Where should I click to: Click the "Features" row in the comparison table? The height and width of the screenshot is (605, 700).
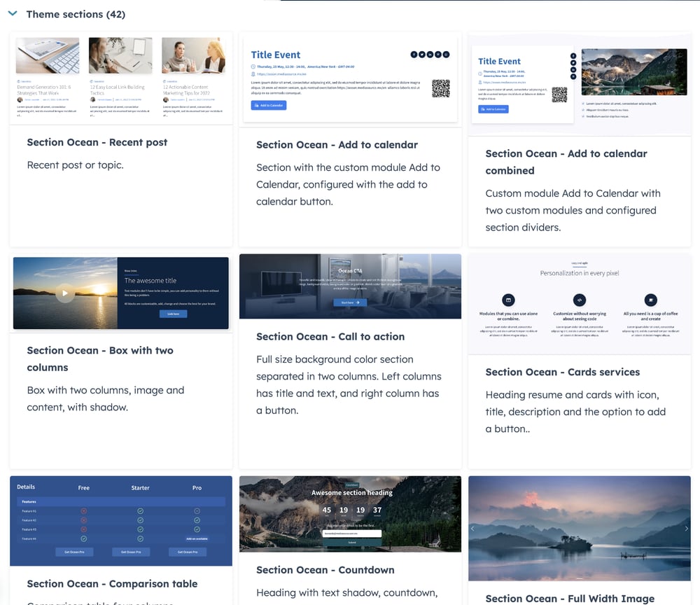pos(121,501)
